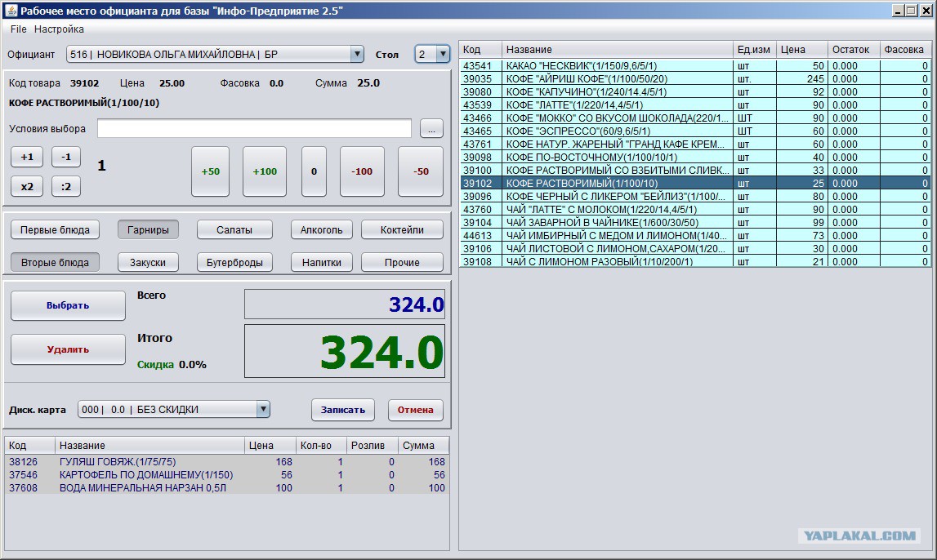
Task: Click the Фасовка column header
Action: 905,50
